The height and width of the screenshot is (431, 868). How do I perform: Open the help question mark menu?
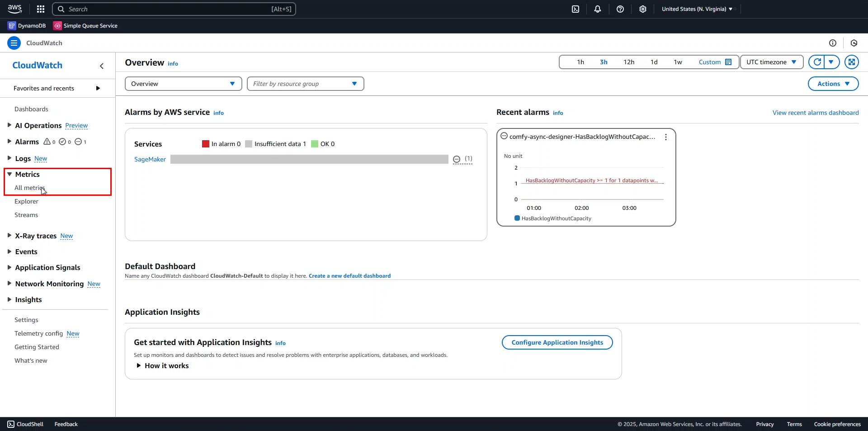(620, 9)
